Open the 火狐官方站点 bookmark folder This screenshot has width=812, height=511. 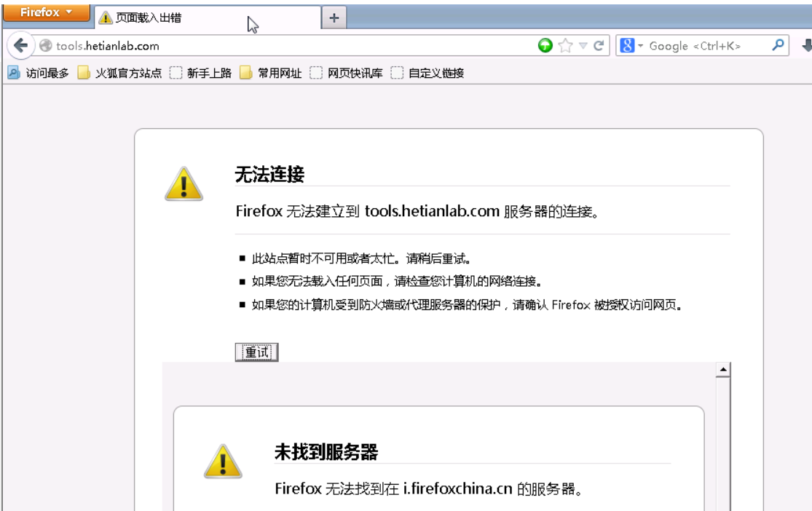[x=119, y=73]
